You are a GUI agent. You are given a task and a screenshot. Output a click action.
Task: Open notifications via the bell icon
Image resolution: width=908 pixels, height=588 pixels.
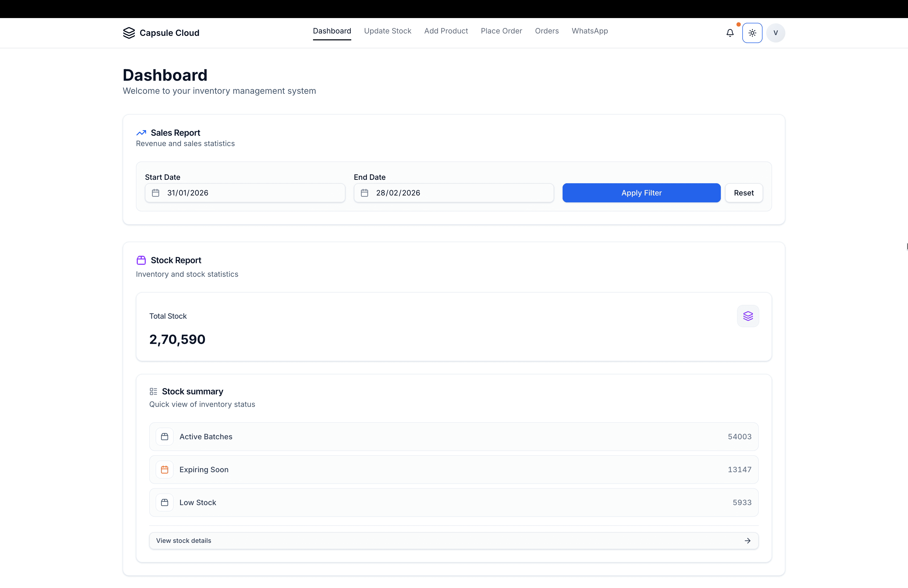(x=730, y=33)
